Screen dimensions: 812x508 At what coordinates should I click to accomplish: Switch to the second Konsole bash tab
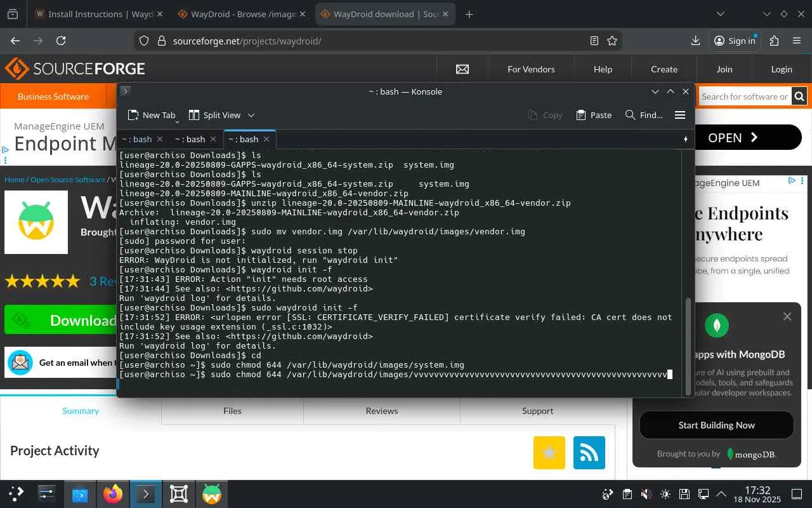190,139
